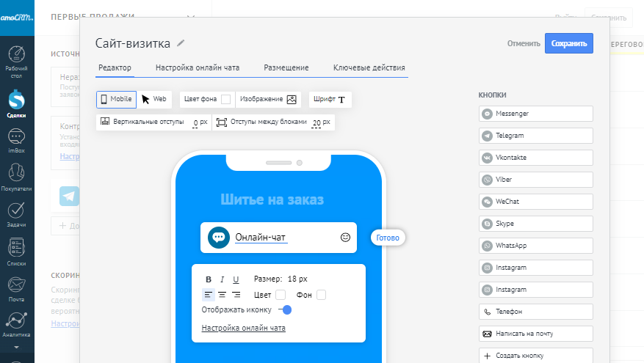Open the Цвет фона color swatch
This screenshot has height=363, width=644.
[x=226, y=100]
